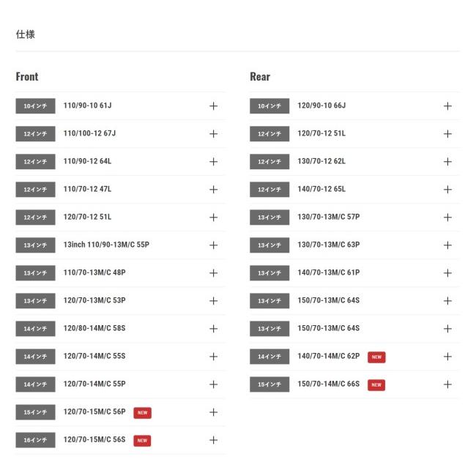Expand 13inch 110/90-13M/C 55P entry
This screenshot has width=476, height=476.
coord(213,245)
